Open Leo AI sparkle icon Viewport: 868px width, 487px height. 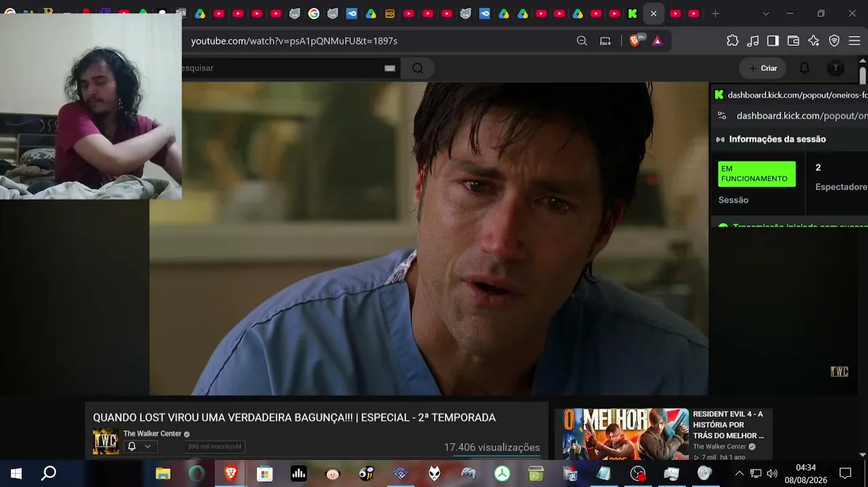point(814,41)
